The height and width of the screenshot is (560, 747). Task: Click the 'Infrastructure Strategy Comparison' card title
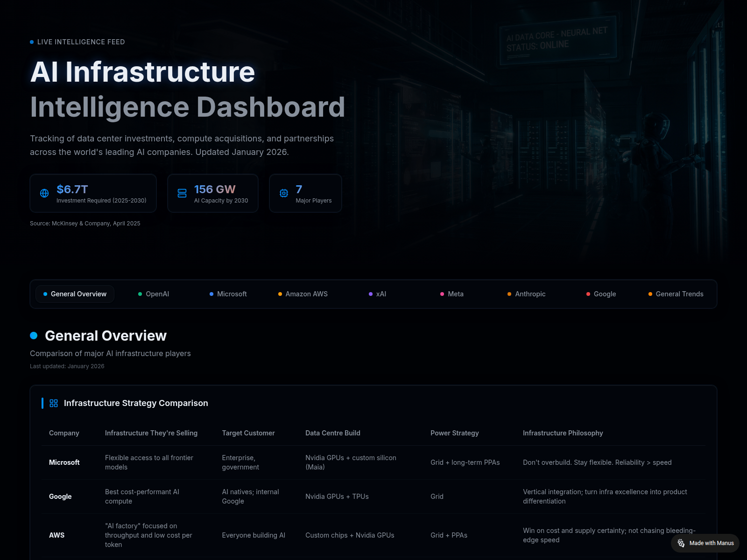click(136, 403)
